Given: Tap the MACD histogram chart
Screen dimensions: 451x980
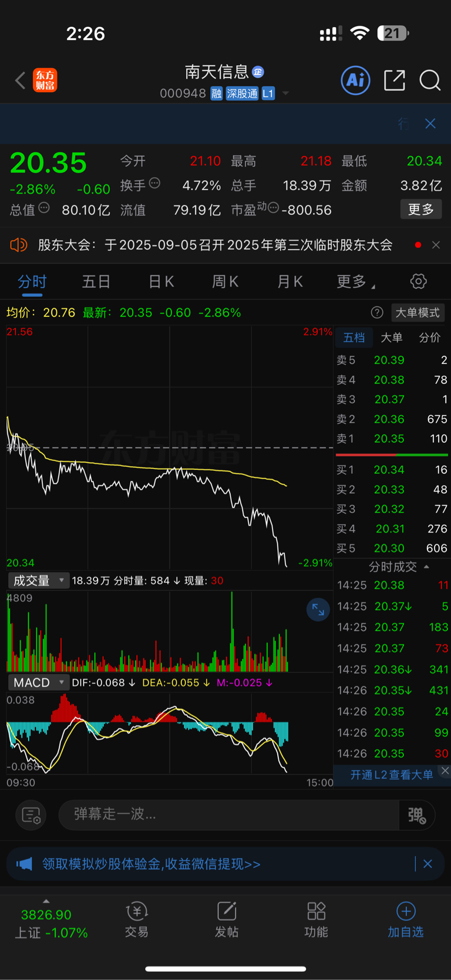Looking at the screenshot, I should (x=170, y=733).
